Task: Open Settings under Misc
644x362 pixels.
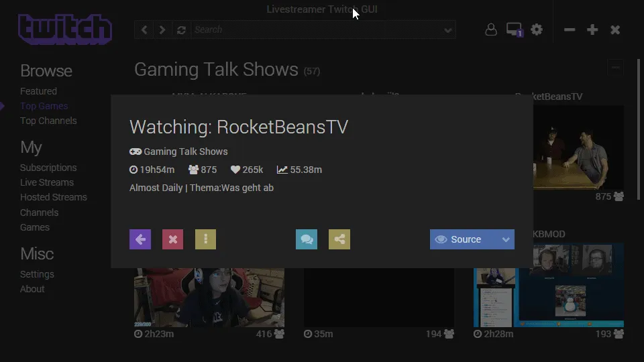Action: click(37, 274)
